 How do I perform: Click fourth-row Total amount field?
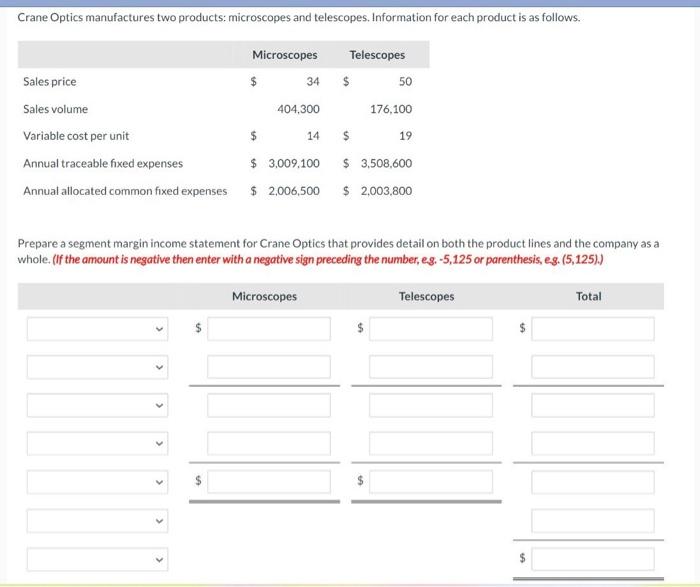(593, 443)
